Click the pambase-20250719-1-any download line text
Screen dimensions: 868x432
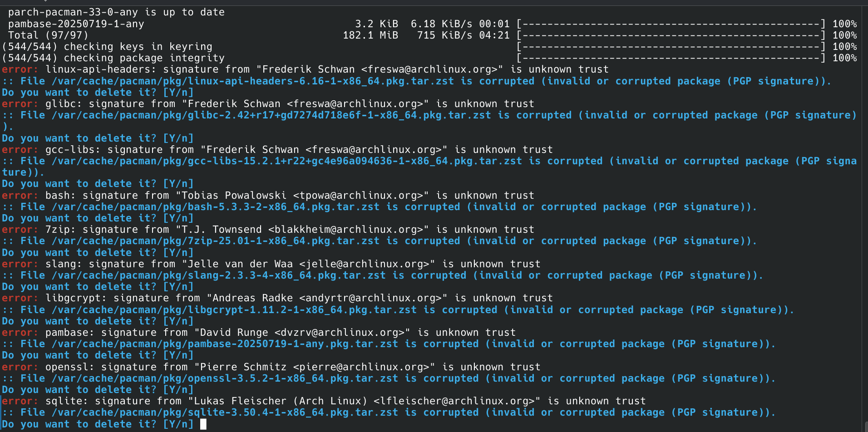click(76, 24)
